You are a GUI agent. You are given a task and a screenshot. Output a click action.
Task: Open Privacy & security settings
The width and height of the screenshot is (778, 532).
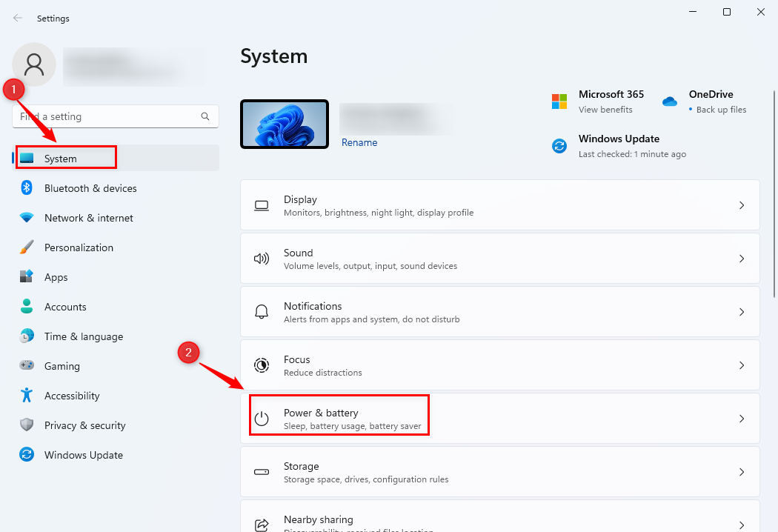tap(116, 425)
